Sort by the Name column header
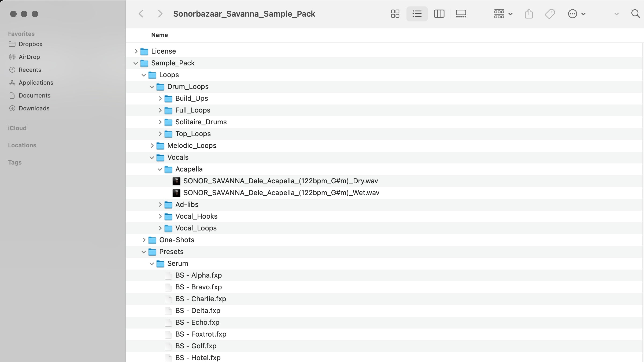Viewport: 644px width, 362px height. click(159, 35)
